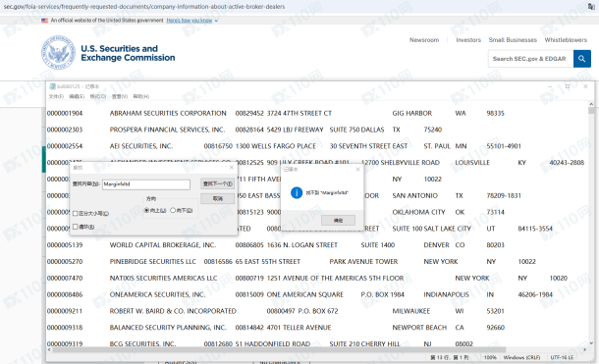Viewport: 599px width, 364px height.
Task: Enable the wrap around (循环) checkbox
Action: [x=76, y=227]
